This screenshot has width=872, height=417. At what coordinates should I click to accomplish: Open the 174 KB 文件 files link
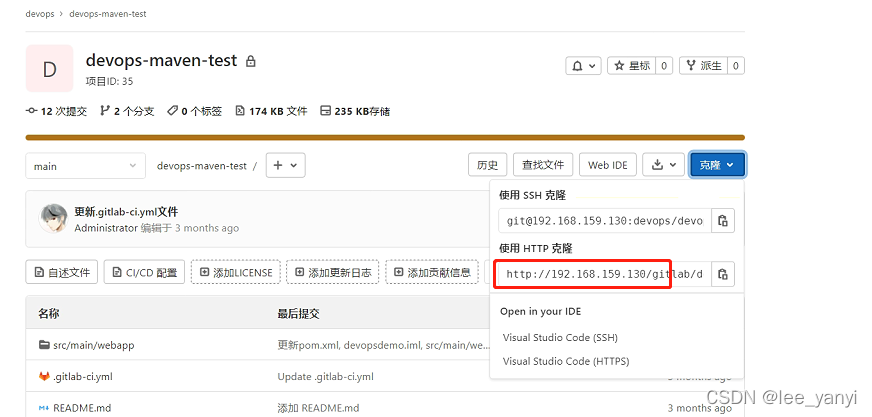[271, 111]
